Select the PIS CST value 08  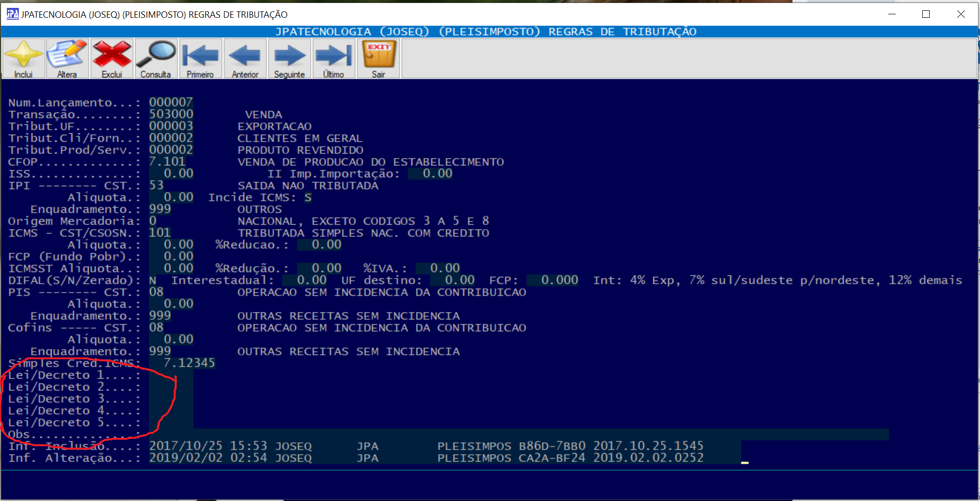coord(156,292)
